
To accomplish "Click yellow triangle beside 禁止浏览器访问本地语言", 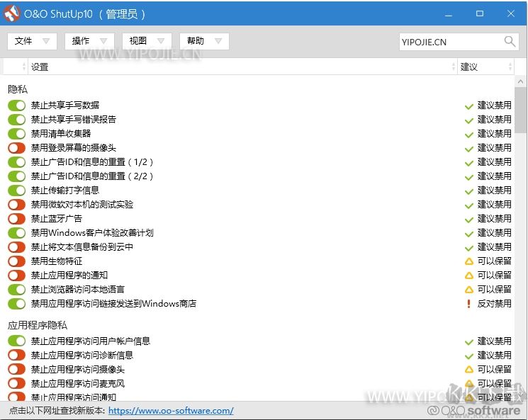I will [x=468, y=290].
